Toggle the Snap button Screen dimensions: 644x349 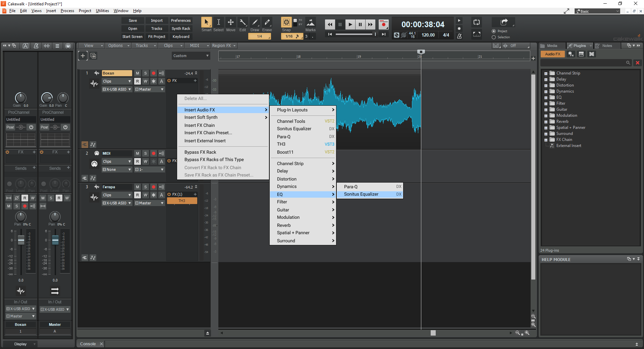[286, 22]
